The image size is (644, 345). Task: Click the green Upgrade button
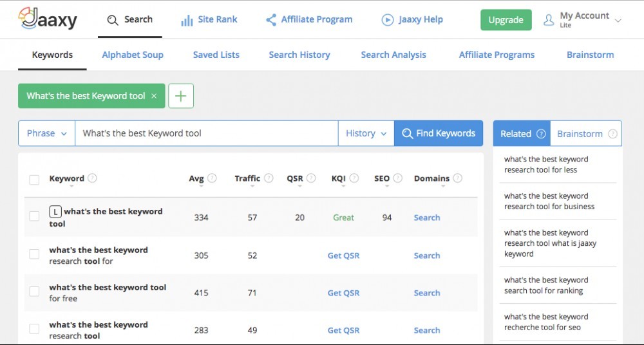click(x=506, y=20)
